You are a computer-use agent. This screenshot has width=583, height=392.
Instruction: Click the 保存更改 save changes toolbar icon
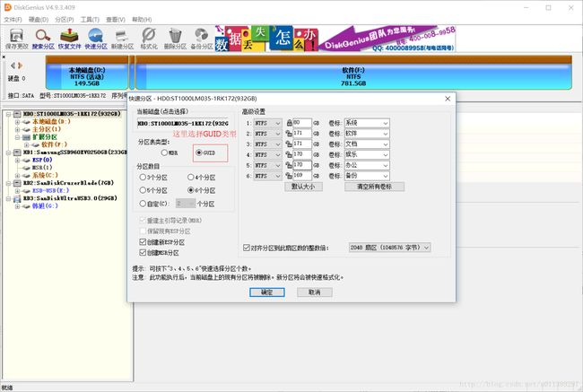click(x=17, y=39)
